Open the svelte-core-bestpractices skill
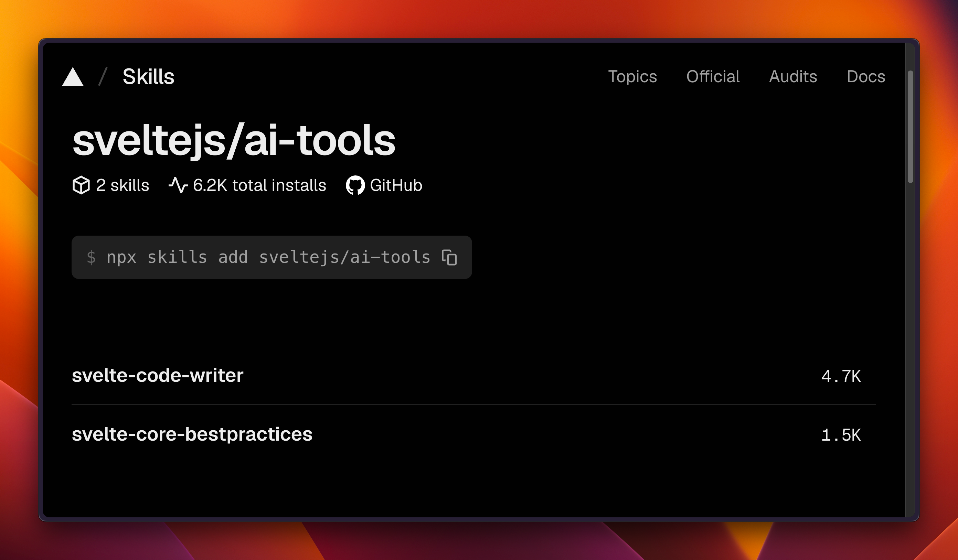The image size is (958, 560). pyautogui.click(x=192, y=435)
